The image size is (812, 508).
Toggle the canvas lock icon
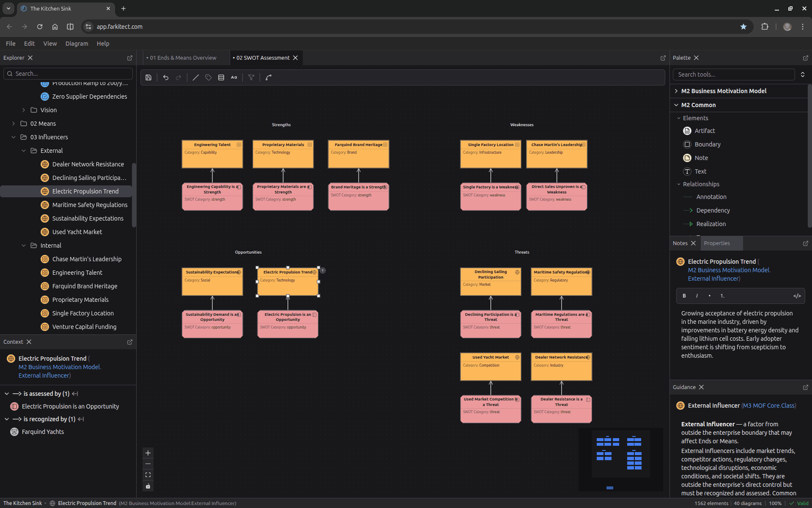coord(148,486)
